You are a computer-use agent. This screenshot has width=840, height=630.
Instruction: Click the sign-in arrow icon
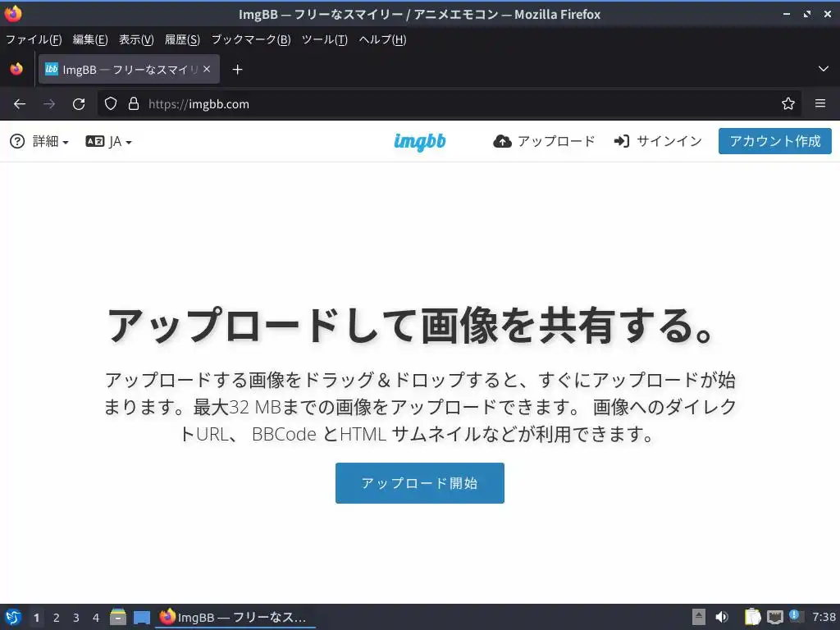[622, 141]
